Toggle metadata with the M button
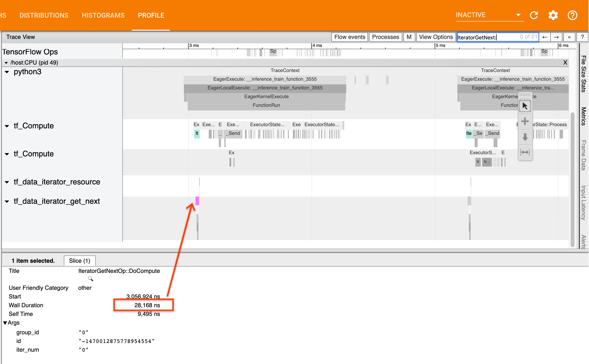 pos(409,37)
